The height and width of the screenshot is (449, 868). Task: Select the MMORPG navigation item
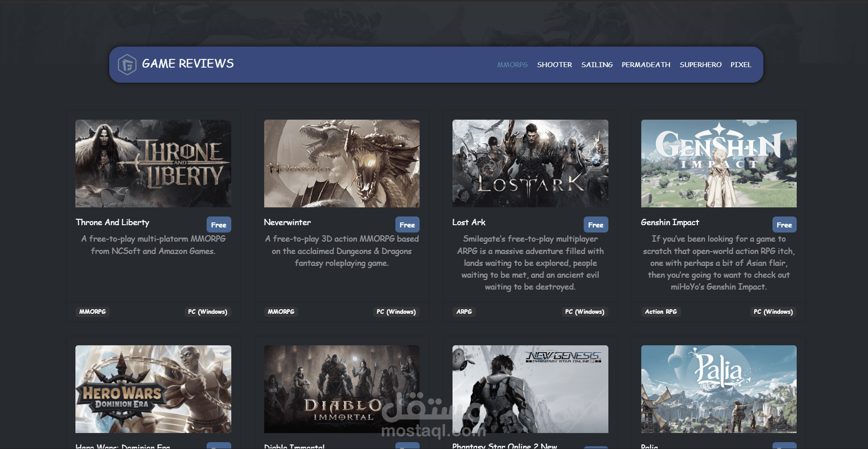512,65
